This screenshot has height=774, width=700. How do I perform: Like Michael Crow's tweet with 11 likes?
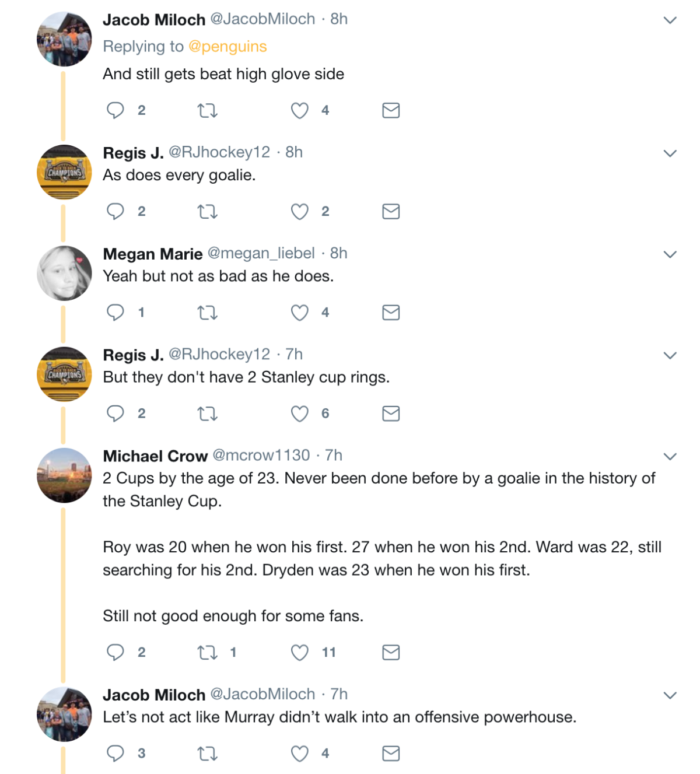300,652
